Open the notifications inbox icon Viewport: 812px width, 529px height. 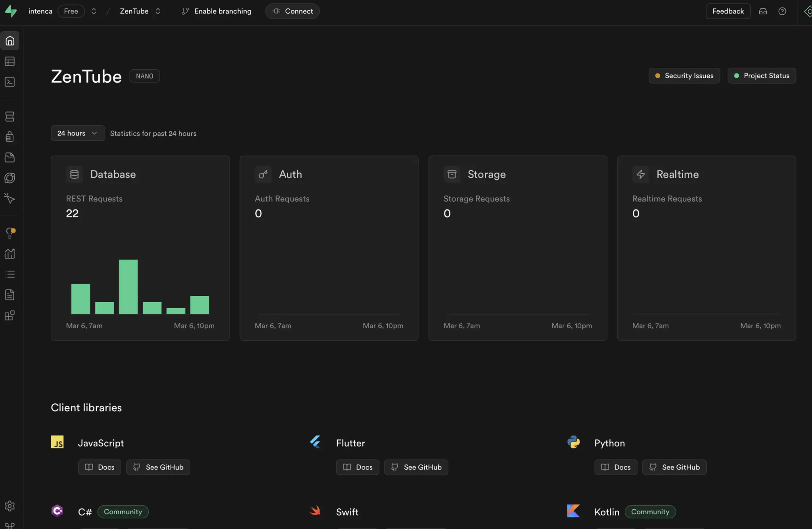(x=763, y=11)
